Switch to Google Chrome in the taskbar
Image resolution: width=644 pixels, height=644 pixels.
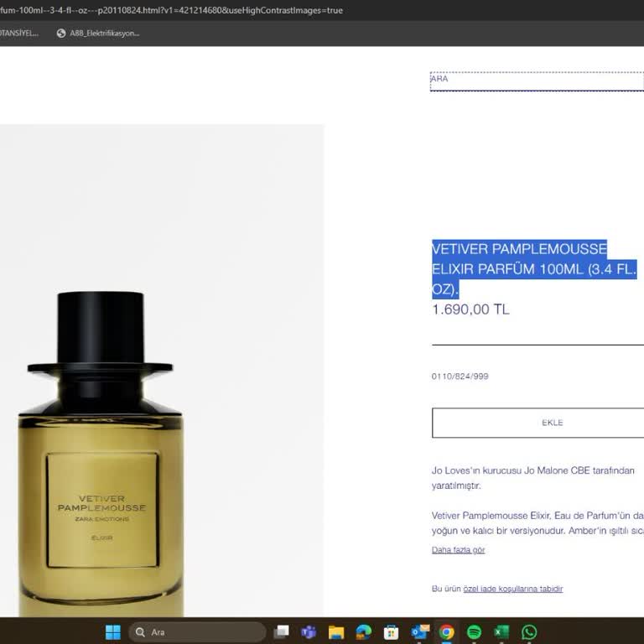point(446,632)
